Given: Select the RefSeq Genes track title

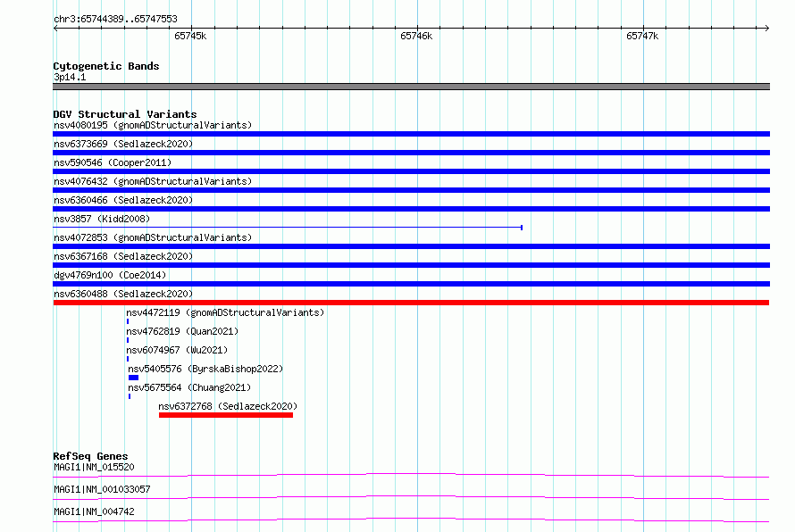Looking at the screenshot, I should [90, 456].
